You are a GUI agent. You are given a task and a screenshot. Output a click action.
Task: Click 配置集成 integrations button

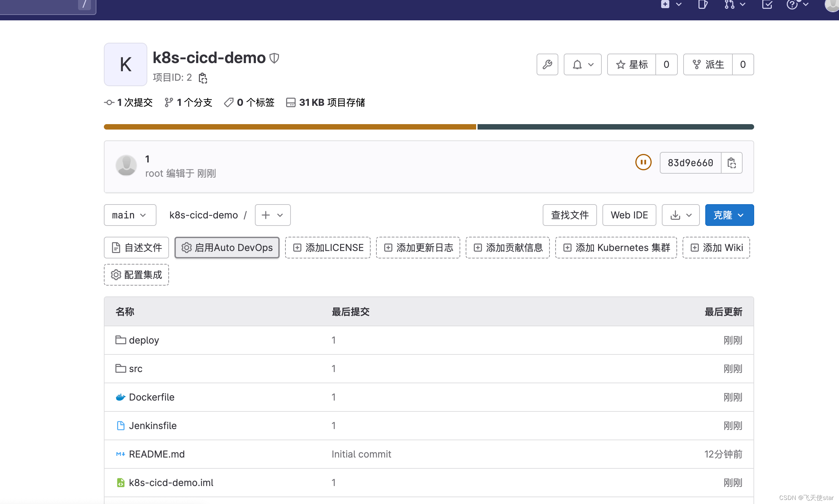point(136,275)
